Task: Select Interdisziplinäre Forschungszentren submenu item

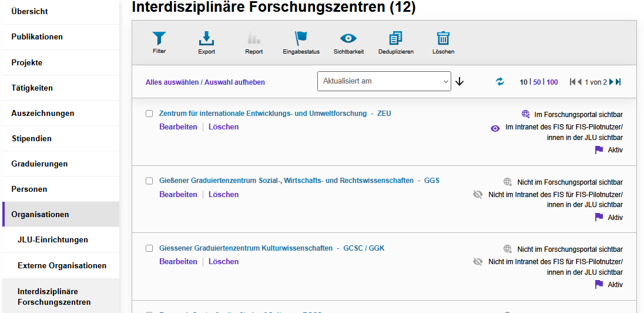Action: click(x=61, y=297)
